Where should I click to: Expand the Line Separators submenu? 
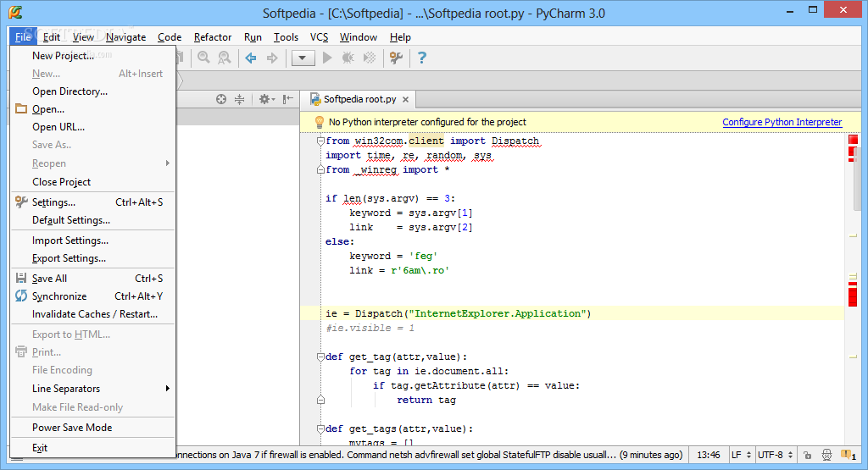pos(92,388)
